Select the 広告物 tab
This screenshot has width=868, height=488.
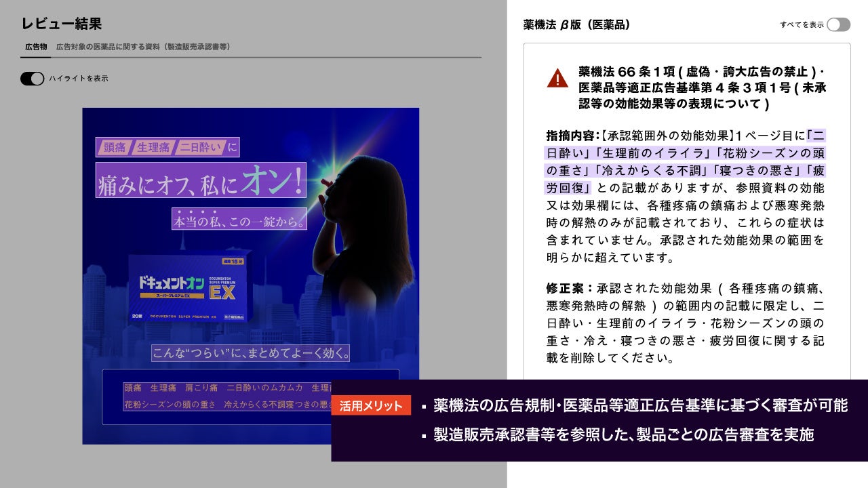tap(36, 47)
